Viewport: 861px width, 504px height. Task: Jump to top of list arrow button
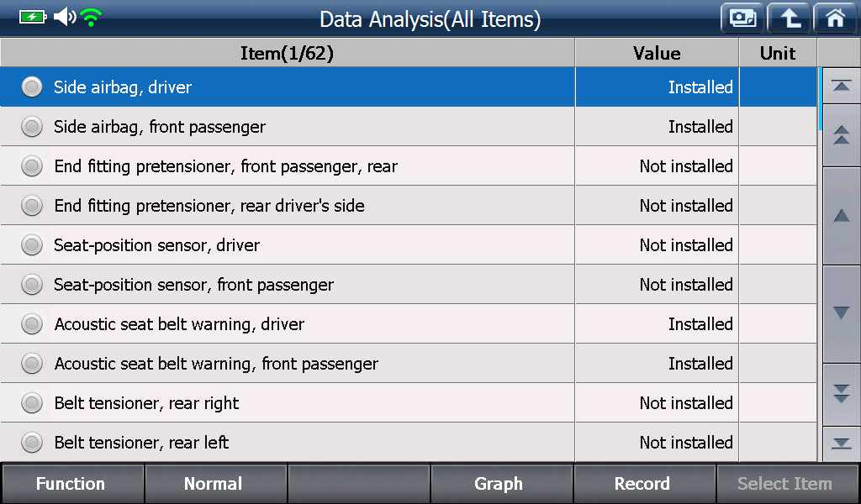click(841, 86)
